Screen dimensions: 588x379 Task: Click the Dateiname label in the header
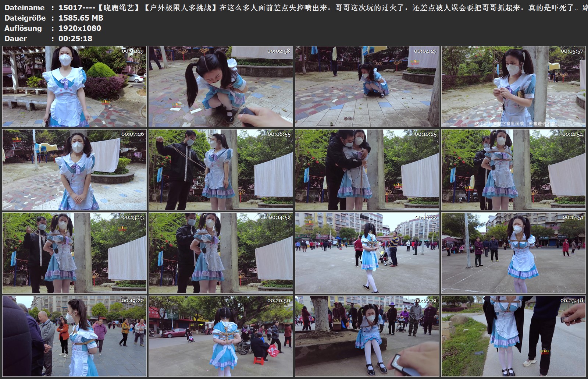24,8
